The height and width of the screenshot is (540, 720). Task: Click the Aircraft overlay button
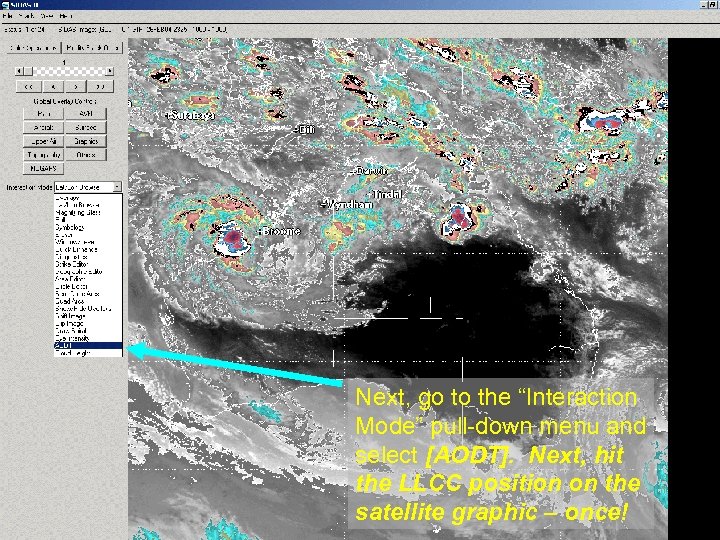point(44,127)
